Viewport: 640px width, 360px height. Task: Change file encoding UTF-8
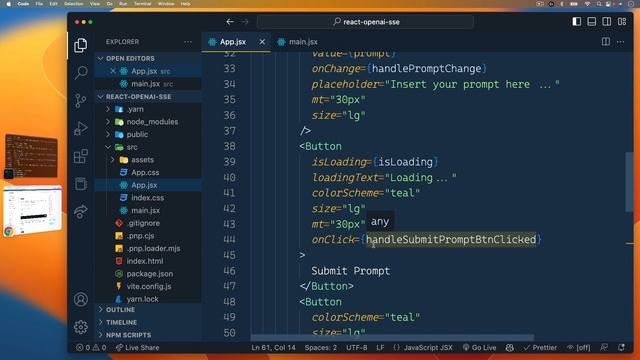click(x=357, y=348)
